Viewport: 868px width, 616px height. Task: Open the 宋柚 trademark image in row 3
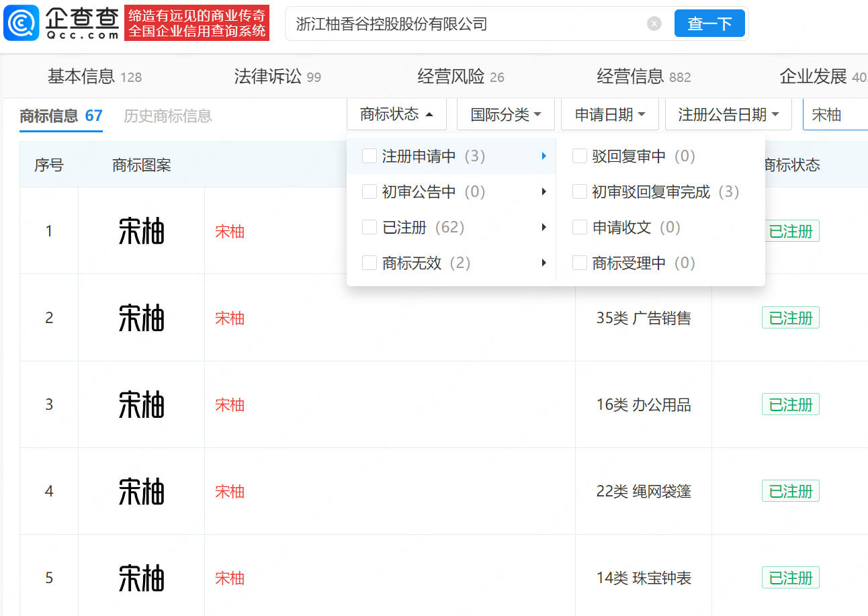click(141, 404)
